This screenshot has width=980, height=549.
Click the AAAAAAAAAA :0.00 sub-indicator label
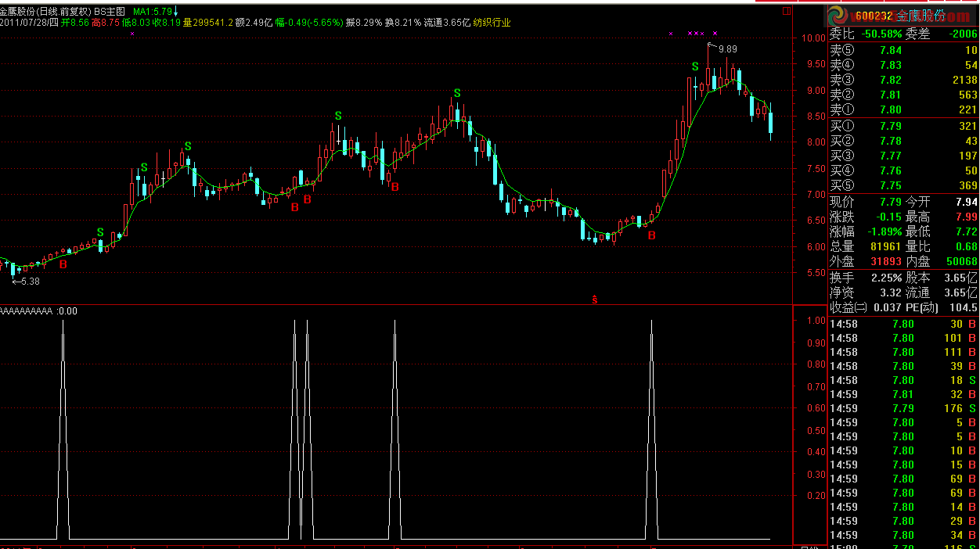click(39, 310)
